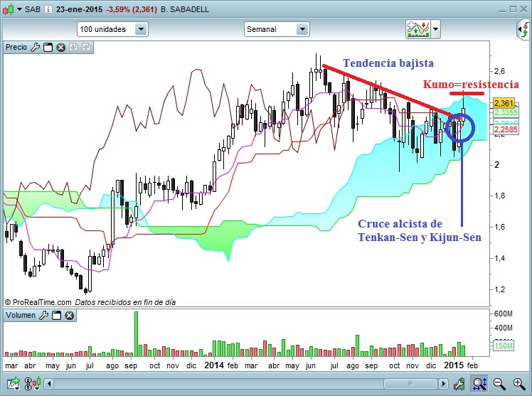532x396 pixels.
Task: Click the zoom out magnifier
Action: coord(499,384)
